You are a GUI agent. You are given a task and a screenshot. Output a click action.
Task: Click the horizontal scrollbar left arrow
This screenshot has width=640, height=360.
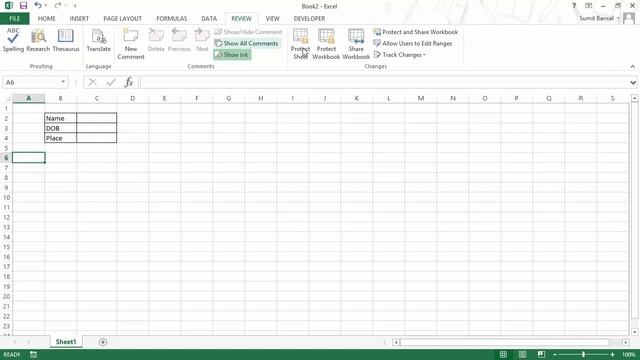pos(396,342)
